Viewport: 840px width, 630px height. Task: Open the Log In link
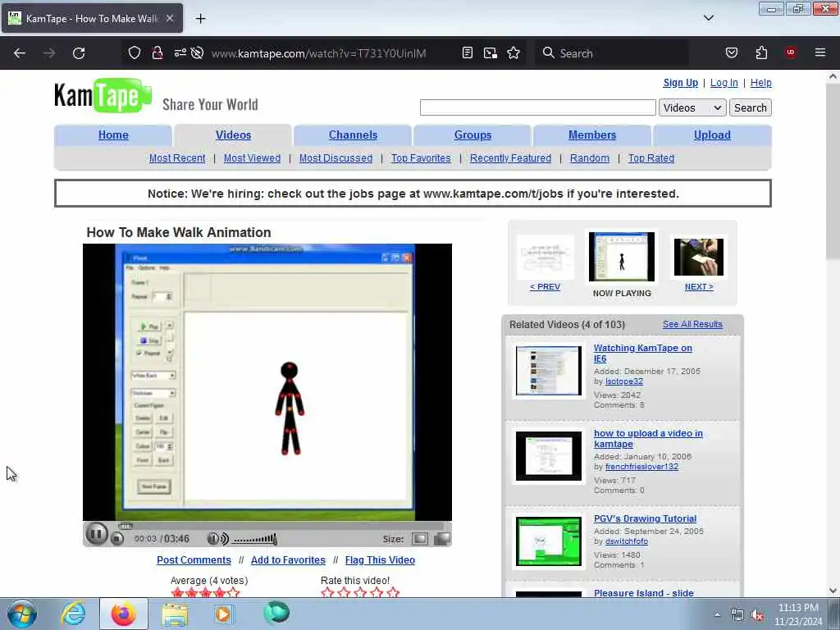pyautogui.click(x=724, y=83)
